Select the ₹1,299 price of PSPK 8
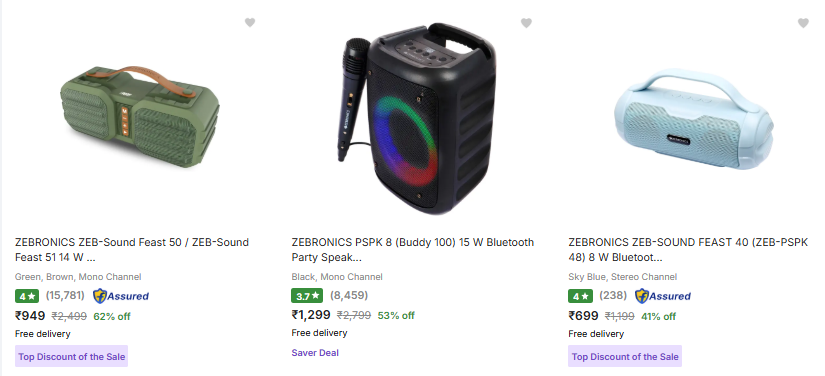The image size is (825, 376). pyautogui.click(x=311, y=315)
